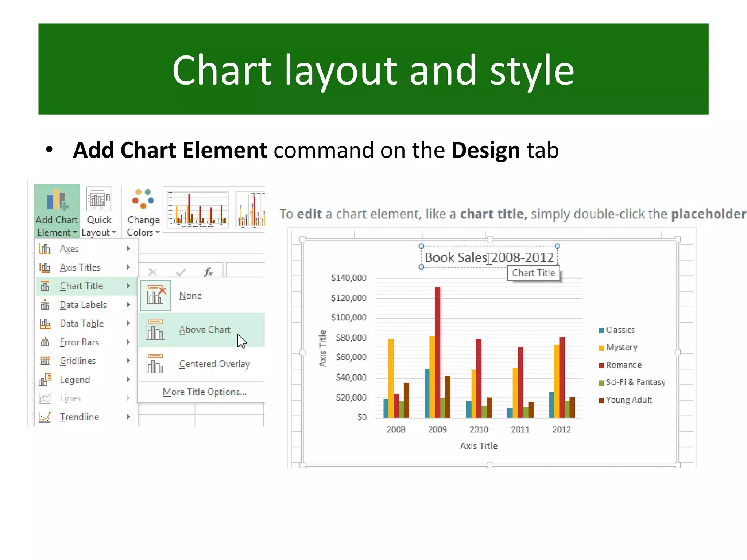Open the Legend menu item

75,380
